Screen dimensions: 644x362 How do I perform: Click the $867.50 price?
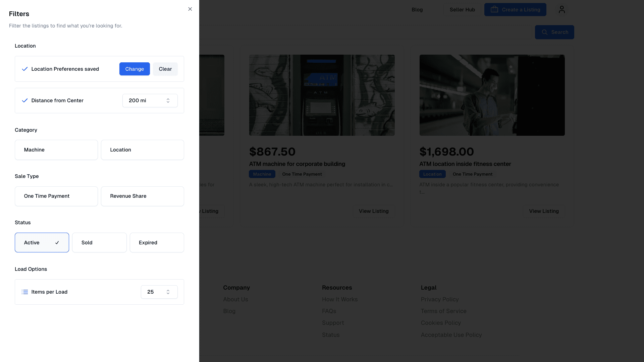(272, 152)
